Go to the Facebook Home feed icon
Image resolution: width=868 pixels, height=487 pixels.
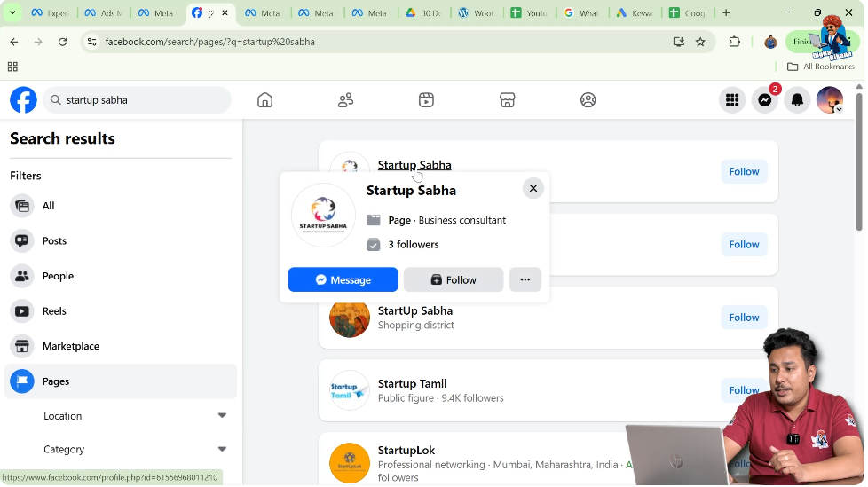coord(265,100)
